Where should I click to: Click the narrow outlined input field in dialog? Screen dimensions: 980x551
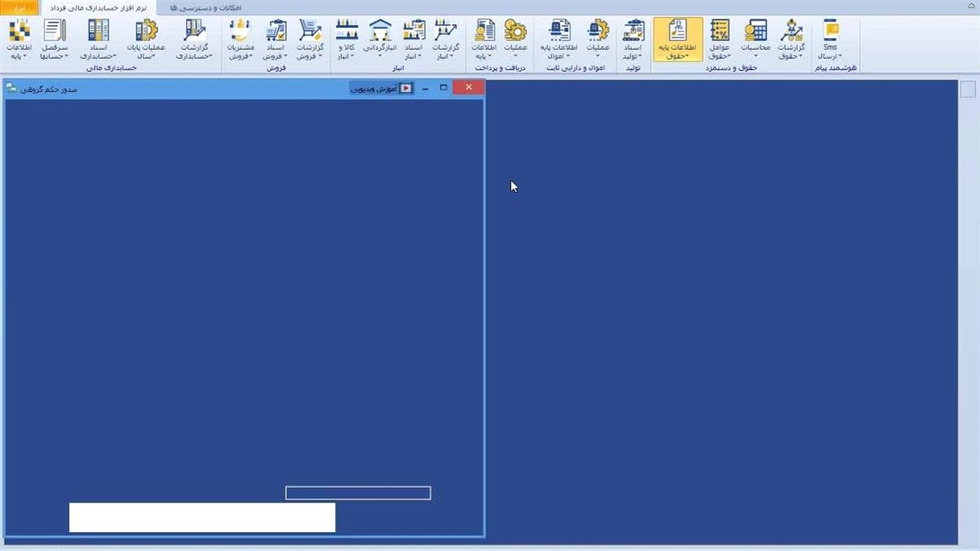(358, 493)
